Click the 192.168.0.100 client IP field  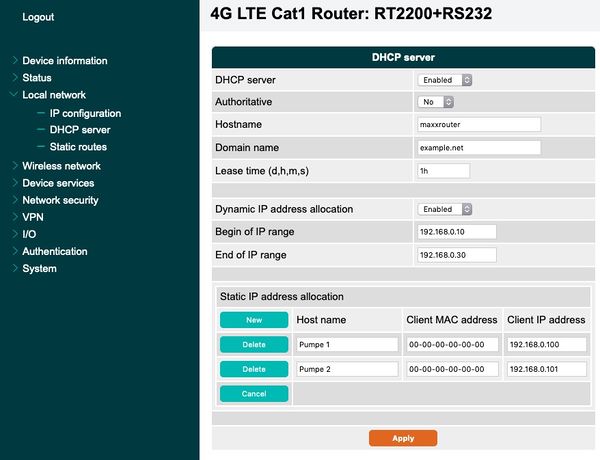pyautogui.click(x=547, y=344)
